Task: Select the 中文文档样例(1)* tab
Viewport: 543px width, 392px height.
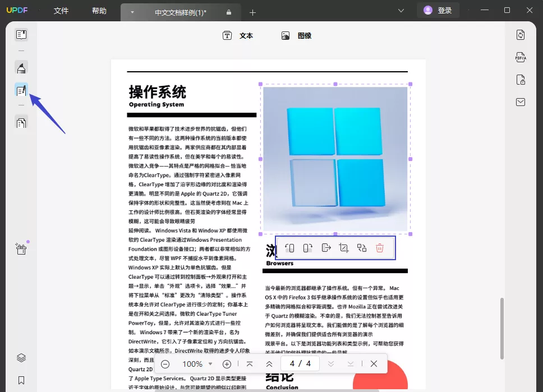Action: click(181, 12)
